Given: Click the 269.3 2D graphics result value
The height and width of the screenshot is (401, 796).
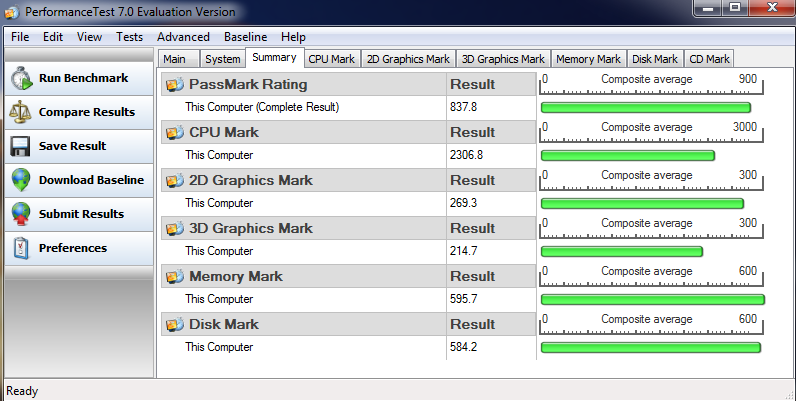Looking at the screenshot, I should 463,203.
